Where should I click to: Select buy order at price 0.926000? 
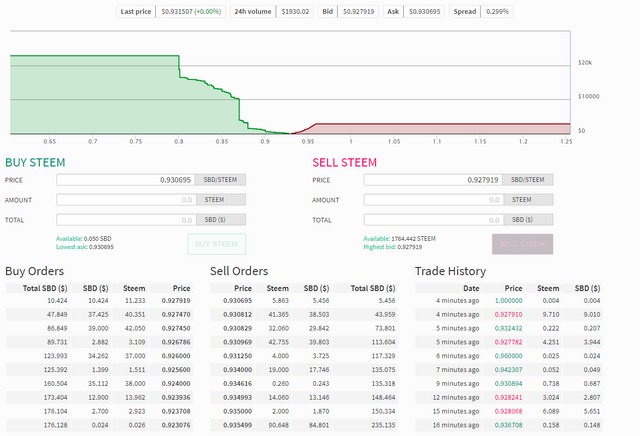click(99, 356)
